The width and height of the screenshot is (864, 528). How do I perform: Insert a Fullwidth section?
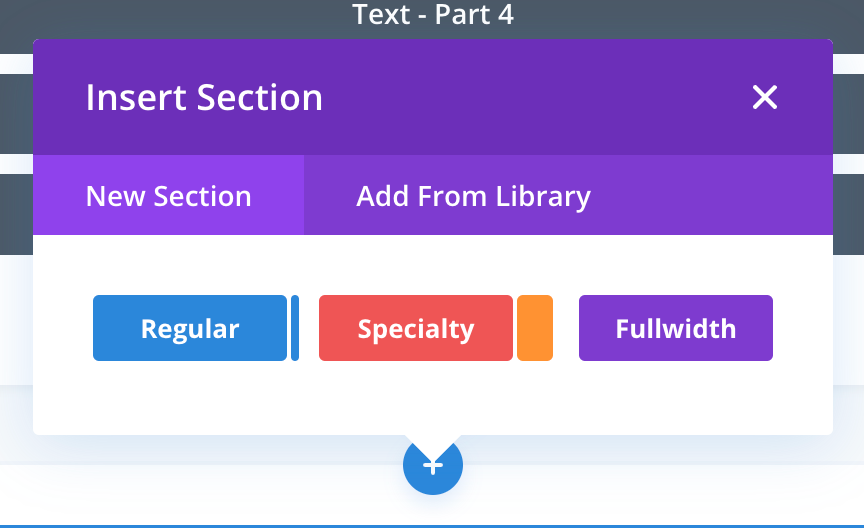[x=675, y=328]
